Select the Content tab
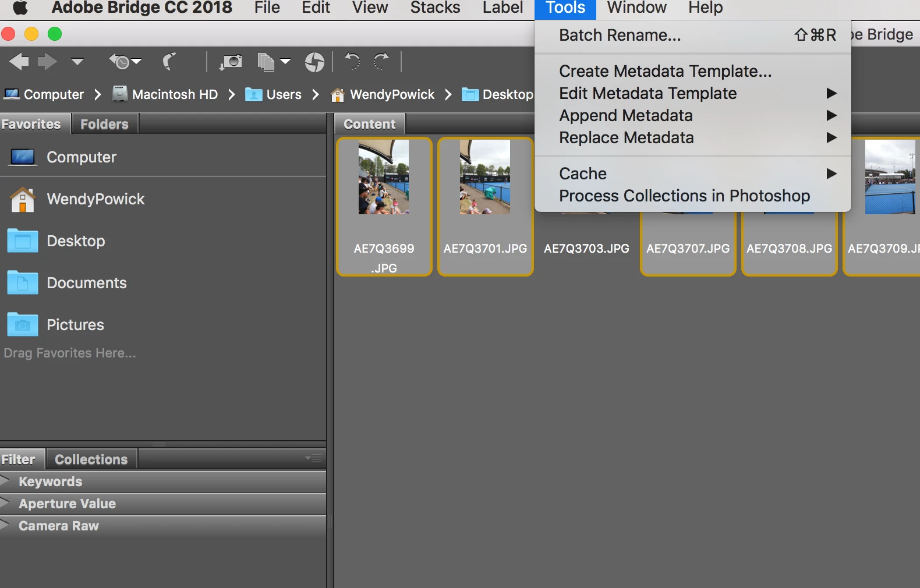920x588 pixels. click(x=370, y=124)
